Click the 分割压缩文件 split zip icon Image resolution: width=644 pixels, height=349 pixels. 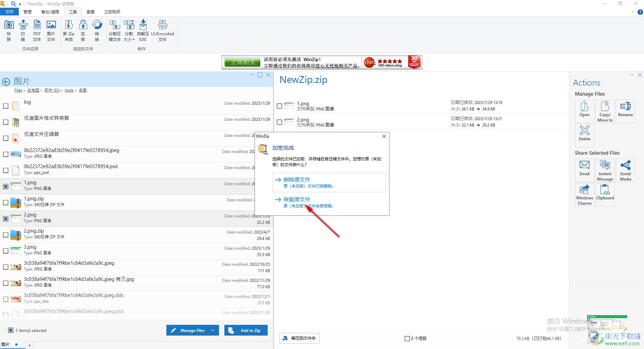115,30
